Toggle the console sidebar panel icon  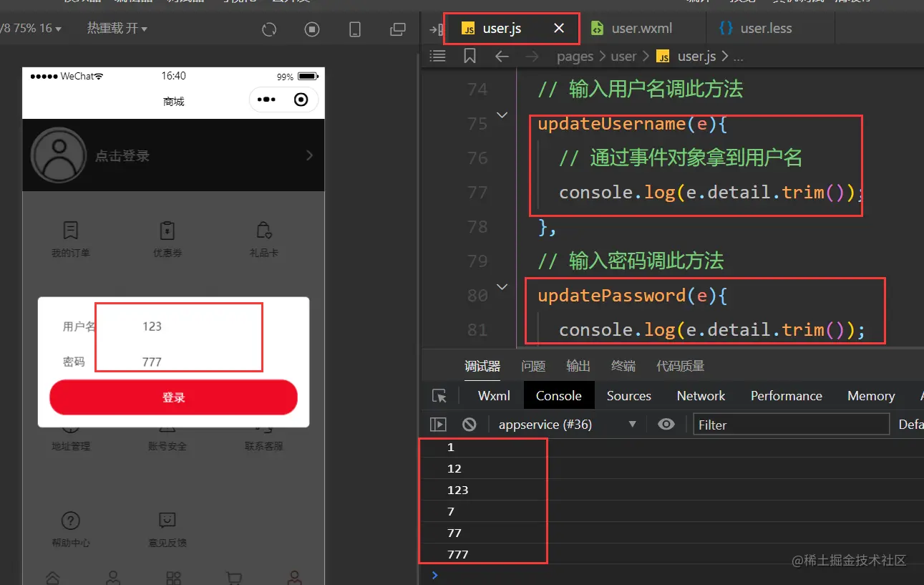438,425
